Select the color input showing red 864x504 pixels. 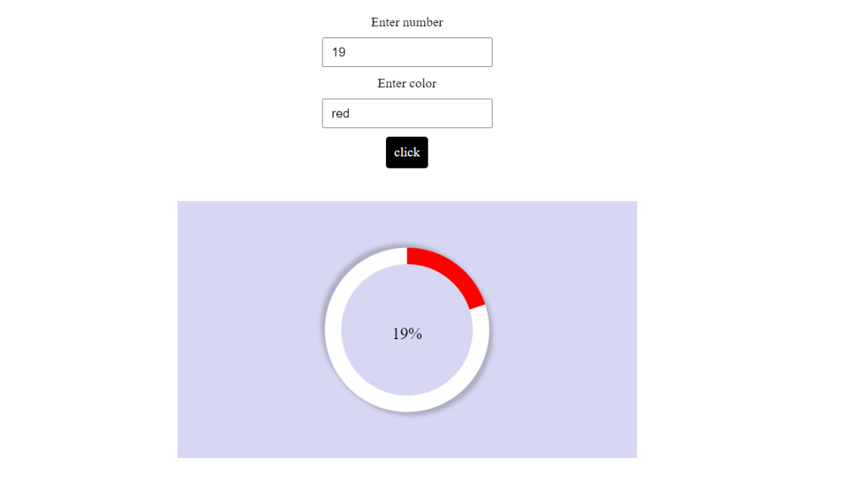(407, 113)
